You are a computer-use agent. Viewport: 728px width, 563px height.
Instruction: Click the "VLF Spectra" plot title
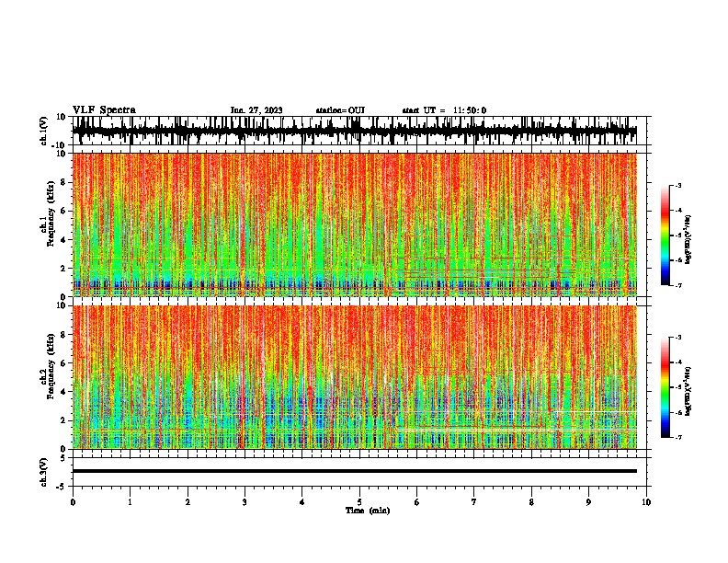coord(104,110)
